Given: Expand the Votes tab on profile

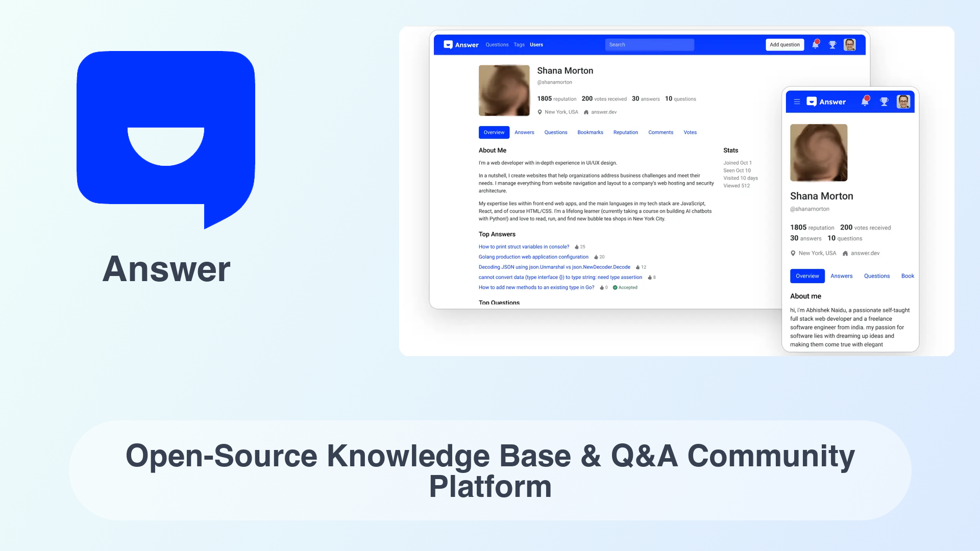Looking at the screenshot, I should pos(690,132).
